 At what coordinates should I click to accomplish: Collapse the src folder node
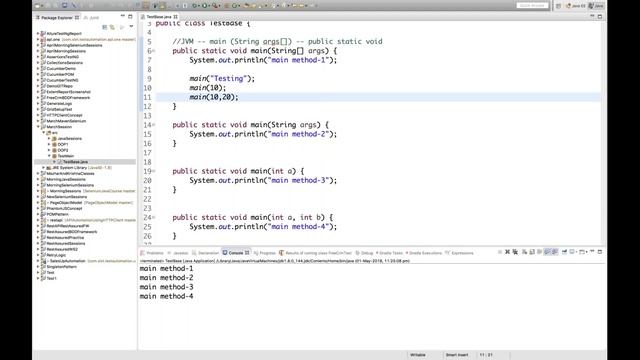point(44,133)
